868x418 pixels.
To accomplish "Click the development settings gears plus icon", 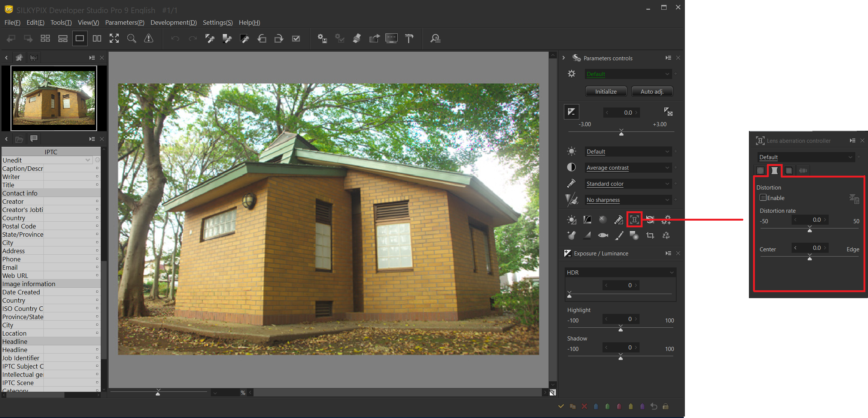I will click(x=666, y=219).
